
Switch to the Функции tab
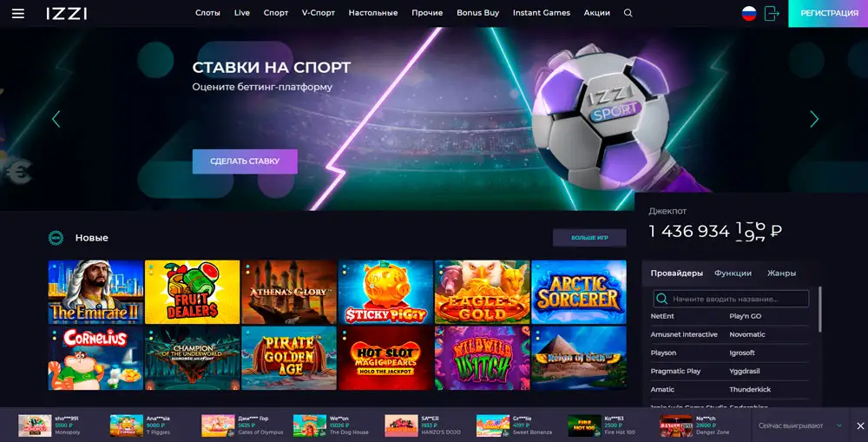click(x=733, y=273)
